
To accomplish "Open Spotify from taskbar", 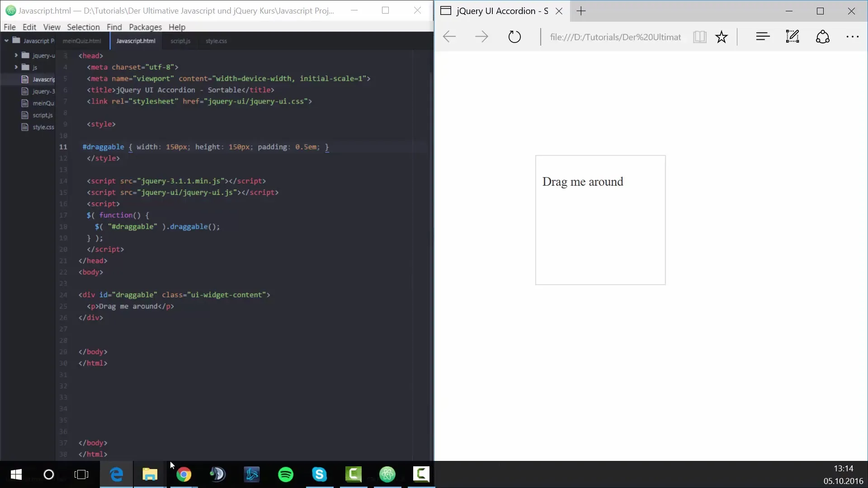I will [286, 474].
